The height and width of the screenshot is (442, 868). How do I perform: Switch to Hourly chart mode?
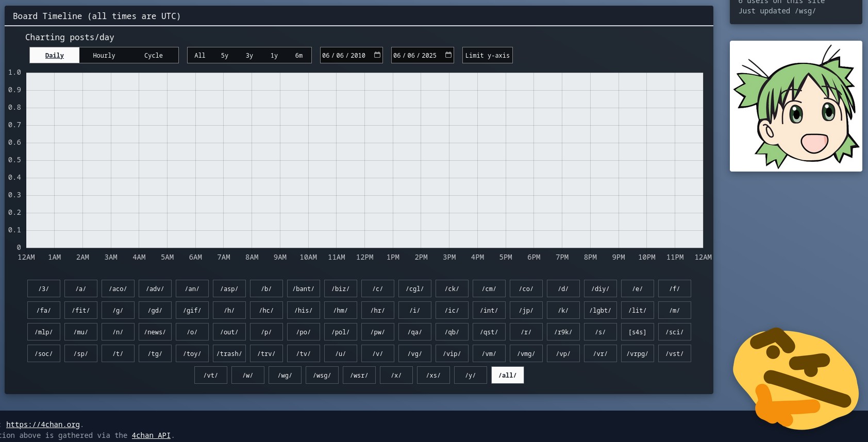[x=104, y=55]
